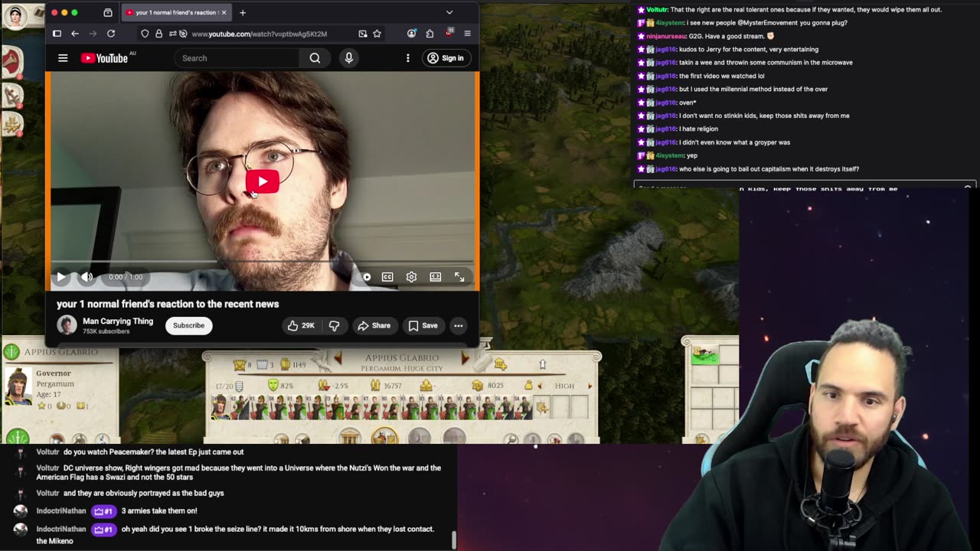
Task: Open more actions below the video
Action: point(458,325)
